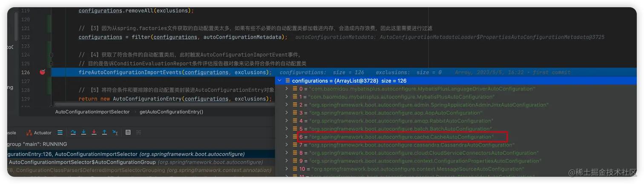Click the AutoConfigurationImportSelector breadcrumb
Viewport: 644px width, 184px height.
[92, 112]
